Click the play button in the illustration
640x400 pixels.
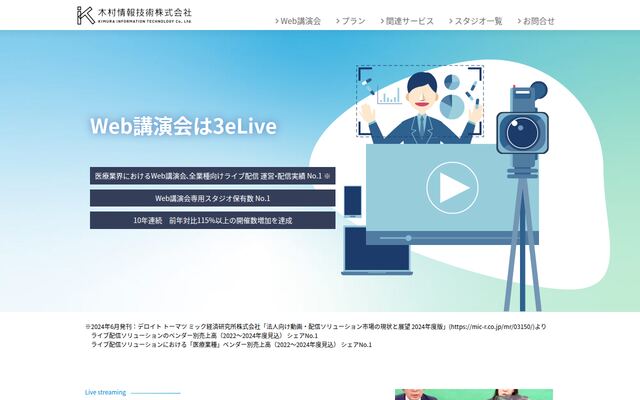pos(452,188)
